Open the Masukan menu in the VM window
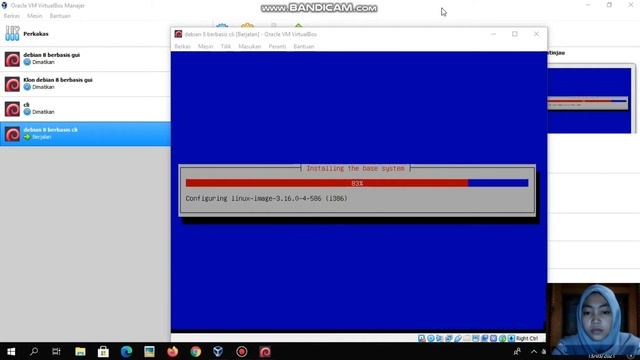The height and width of the screenshot is (360, 640). 249,47
